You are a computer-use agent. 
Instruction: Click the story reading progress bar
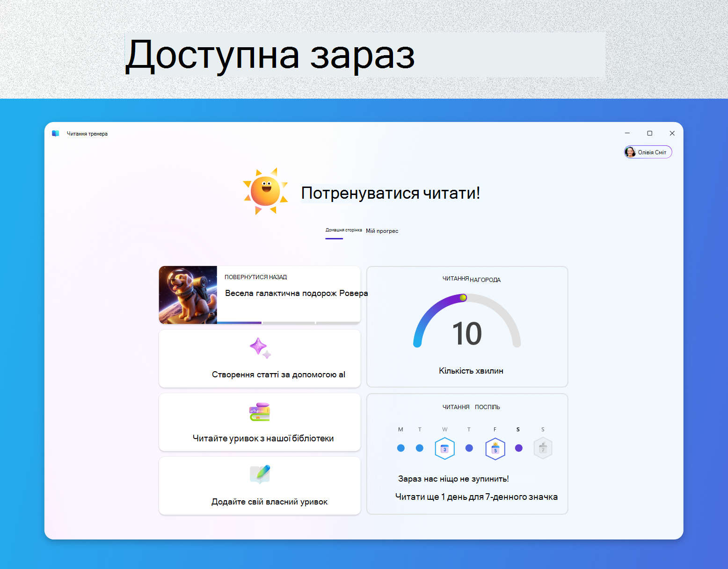point(289,323)
